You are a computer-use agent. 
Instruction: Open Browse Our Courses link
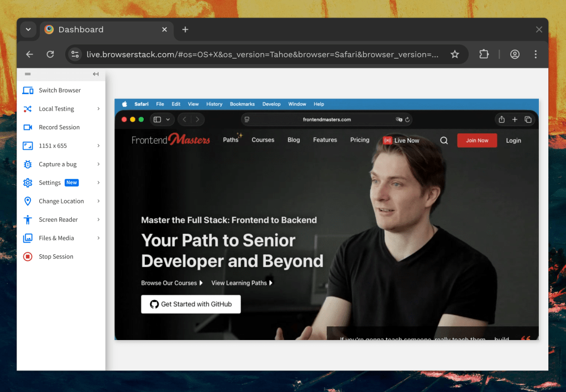[x=172, y=283]
